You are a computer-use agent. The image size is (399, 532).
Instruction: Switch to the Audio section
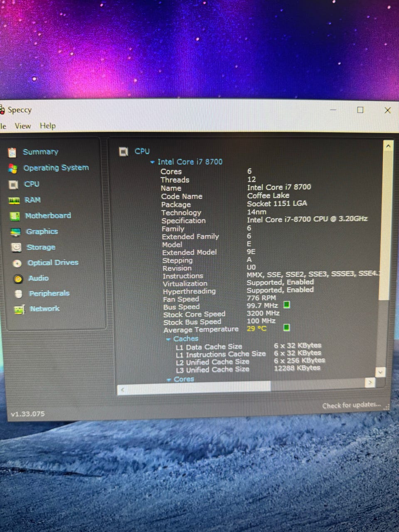pyautogui.click(x=38, y=278)
